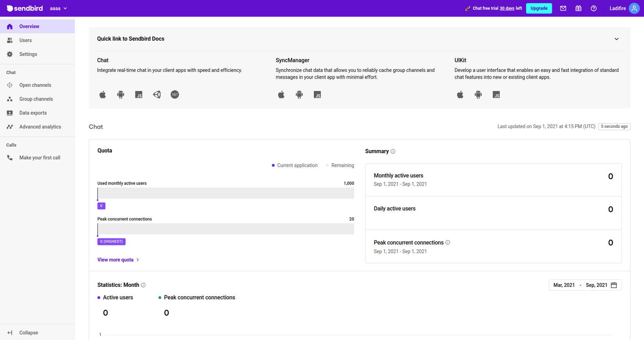This screenshot has height=340, width=644.
Task: Toggle the Current application legend item
Action: click(295, 165)
